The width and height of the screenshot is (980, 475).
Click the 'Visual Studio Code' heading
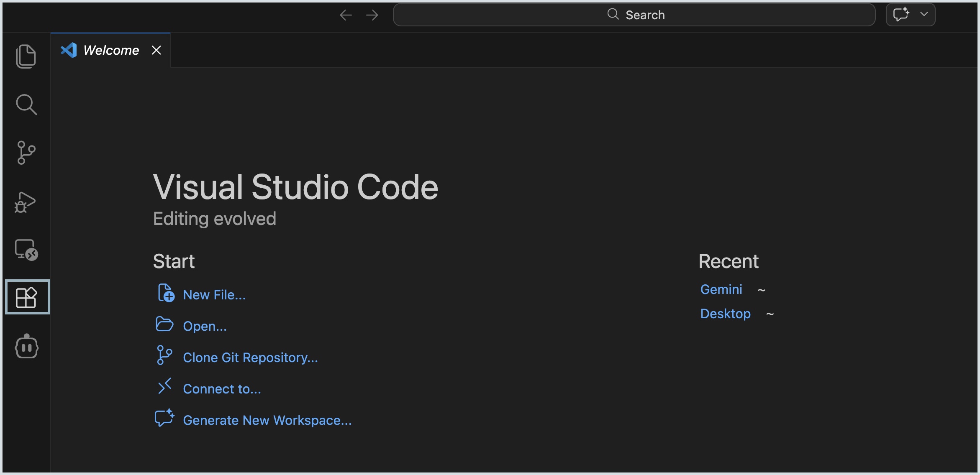(x=295, y=187)
